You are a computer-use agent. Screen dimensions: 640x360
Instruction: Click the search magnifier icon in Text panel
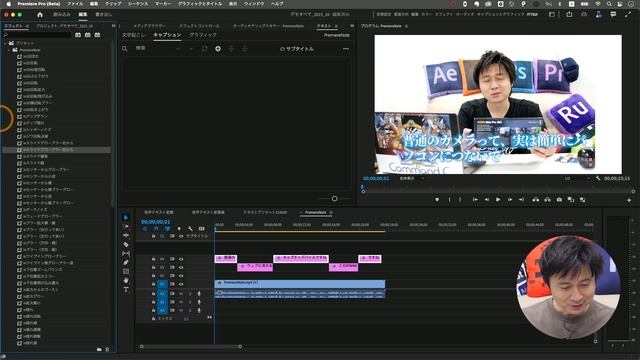click(x=125, y=49)
